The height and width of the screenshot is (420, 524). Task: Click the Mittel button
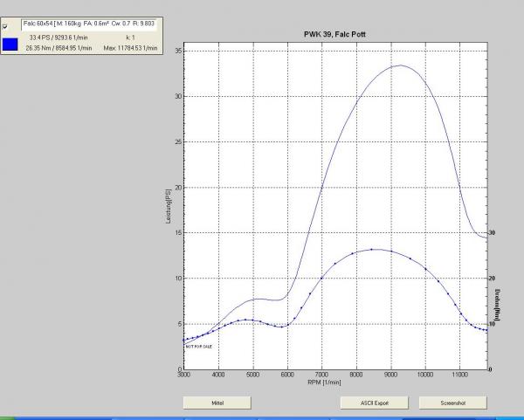[x=217, y=403]
